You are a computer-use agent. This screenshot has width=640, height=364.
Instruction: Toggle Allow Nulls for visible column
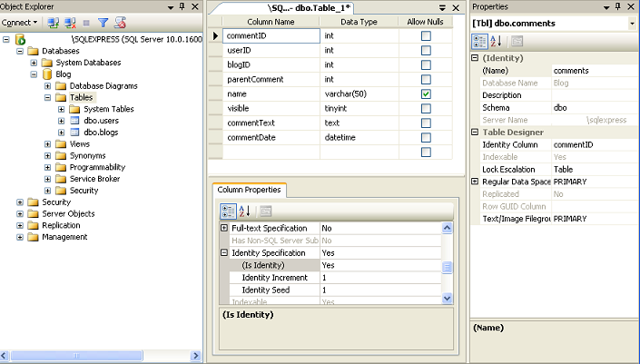[426, 109]
